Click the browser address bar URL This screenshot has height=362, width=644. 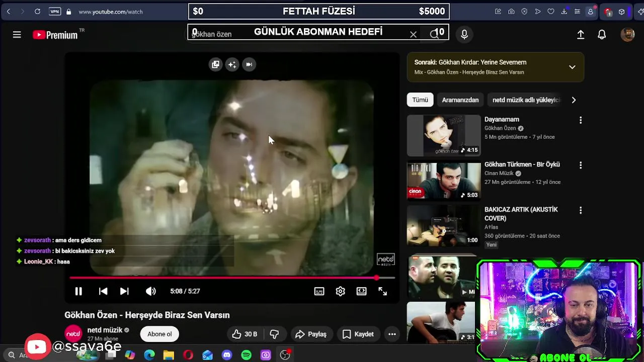[x=111, y=12]
